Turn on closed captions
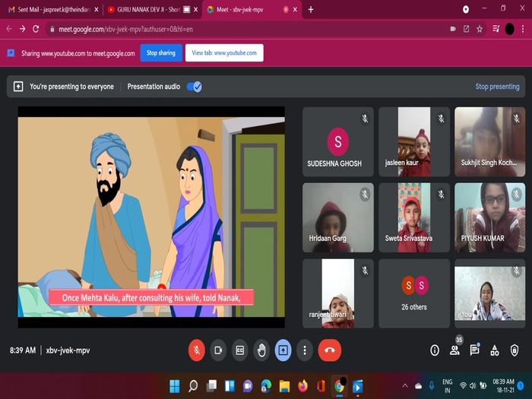 point(240,350)
